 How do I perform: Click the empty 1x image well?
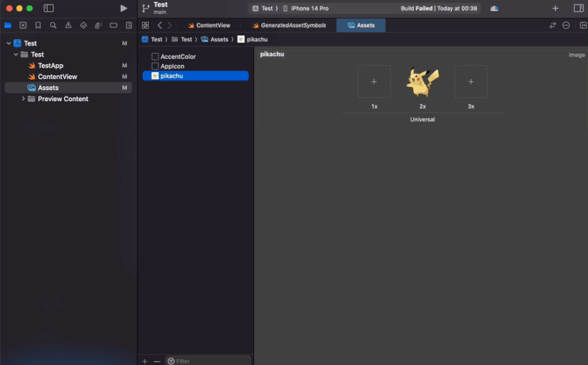[x=374, y=81]
